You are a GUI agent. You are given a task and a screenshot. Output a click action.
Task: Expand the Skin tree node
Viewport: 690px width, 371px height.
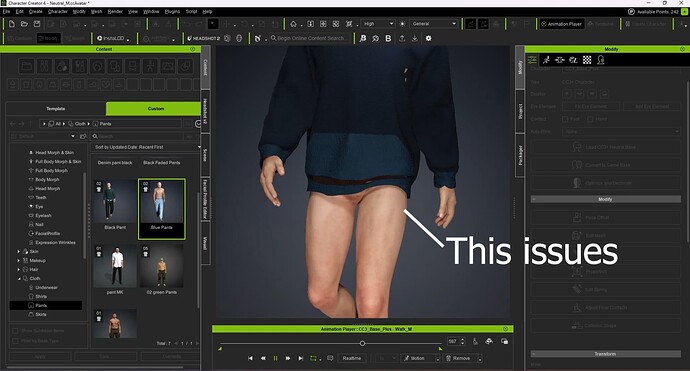(18, 252)
